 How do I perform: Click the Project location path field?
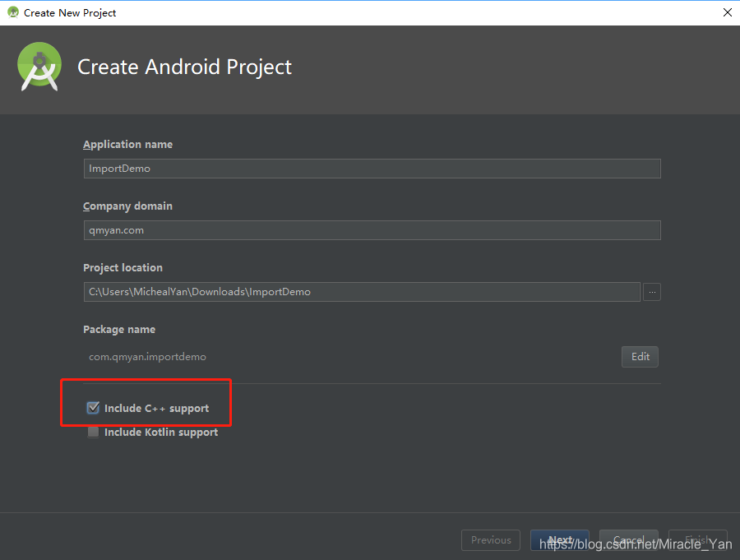pos(362,292)
